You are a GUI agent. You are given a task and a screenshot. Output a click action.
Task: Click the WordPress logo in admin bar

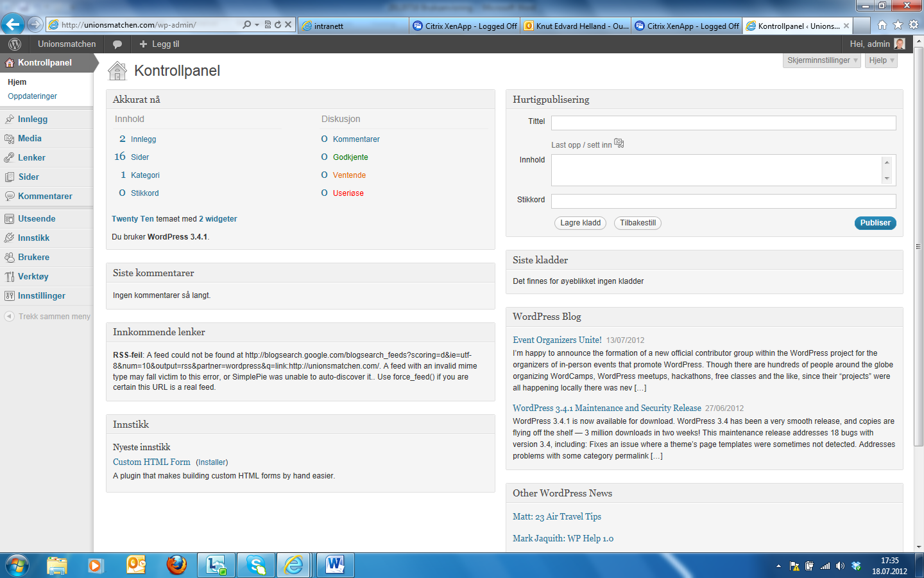coord(15,44)
